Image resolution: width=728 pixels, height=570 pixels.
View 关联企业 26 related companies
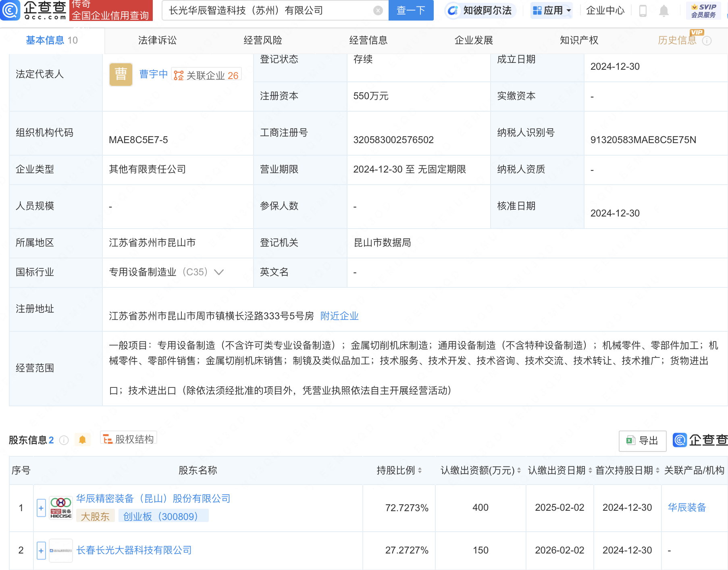(x=206, y=75)
